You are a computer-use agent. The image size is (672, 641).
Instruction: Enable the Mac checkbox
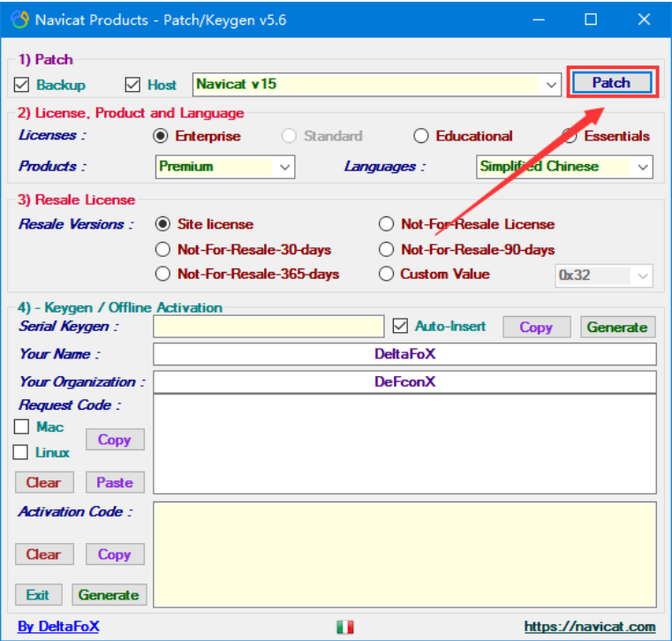pos(21,426)
